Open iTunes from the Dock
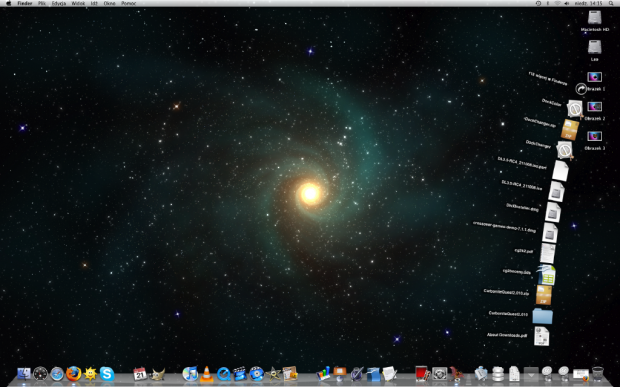This screenshot has height=387, width=620. coord(190,374)
